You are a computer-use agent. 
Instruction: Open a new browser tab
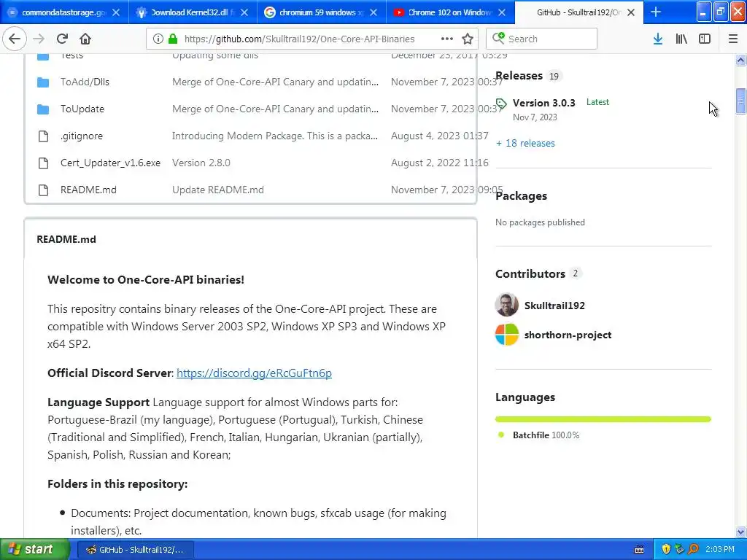point(656,12)
